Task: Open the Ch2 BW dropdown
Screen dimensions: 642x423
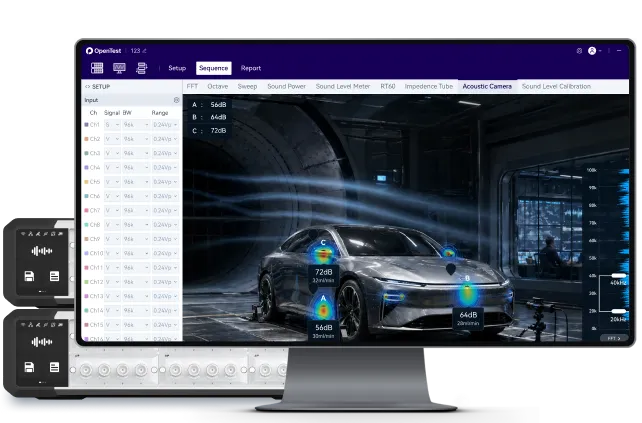Action: click(x=136, y=139)
